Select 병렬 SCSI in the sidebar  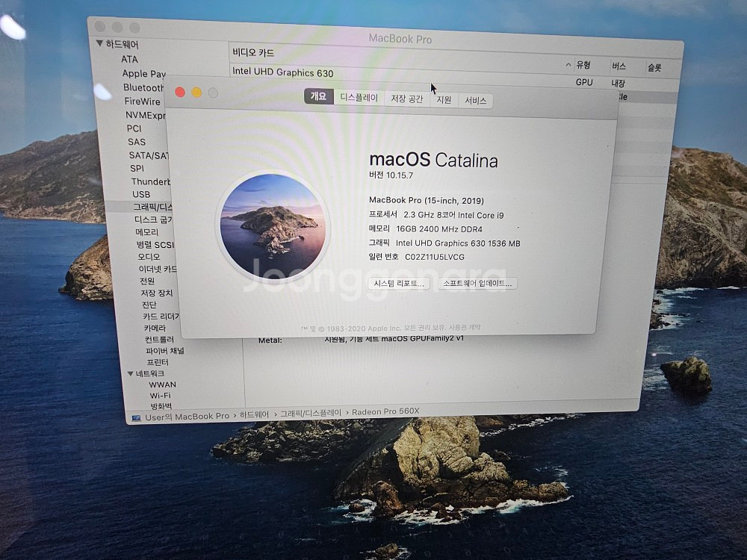point(155,245)
